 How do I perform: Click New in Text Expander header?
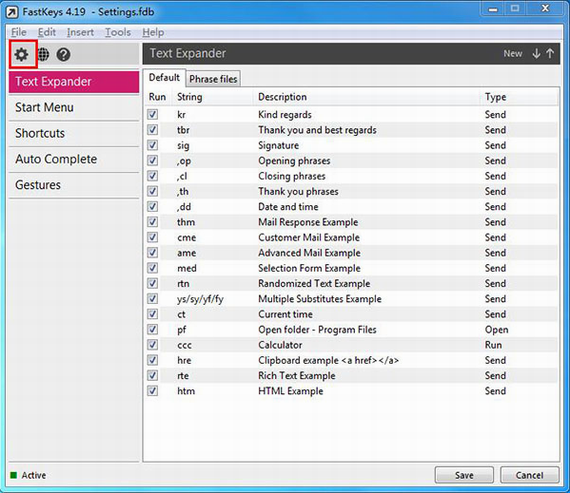point(513,53)
